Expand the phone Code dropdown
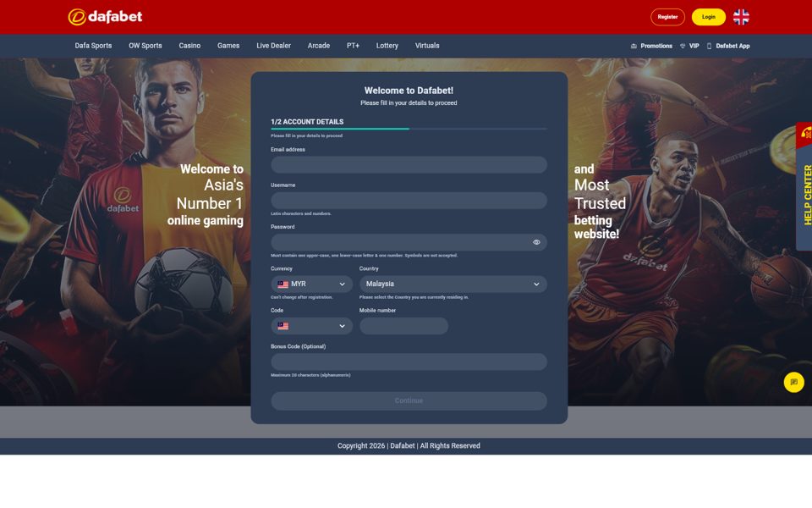Image resolution: width=812 pixels, height=508 pixels. [x=312, y=326]
